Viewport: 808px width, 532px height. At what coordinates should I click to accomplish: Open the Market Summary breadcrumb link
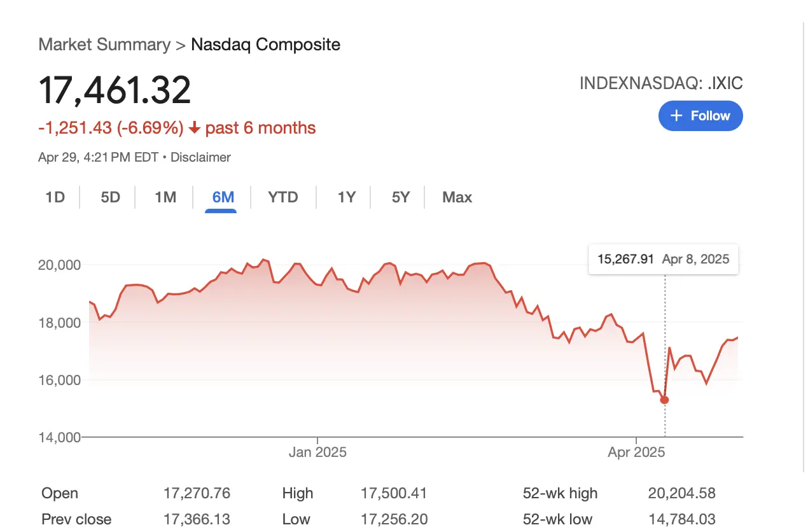coord(104,45)
